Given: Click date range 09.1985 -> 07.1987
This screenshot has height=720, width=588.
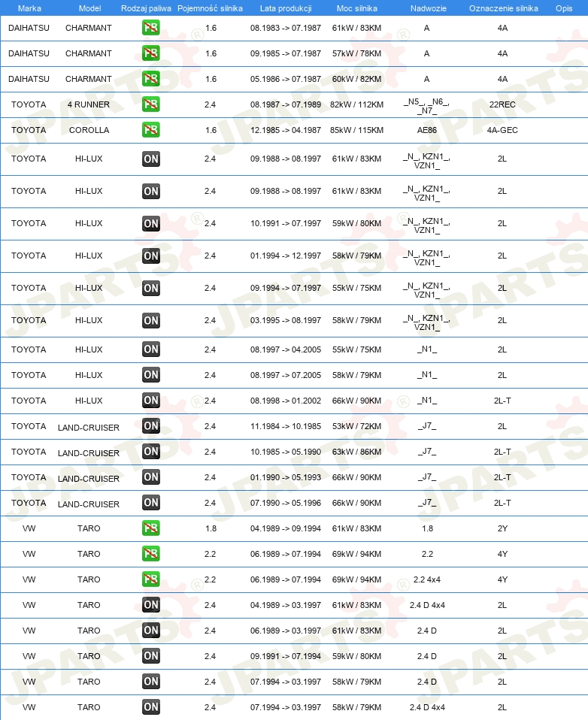Looking at the screenshot, I should pos(286,53).
